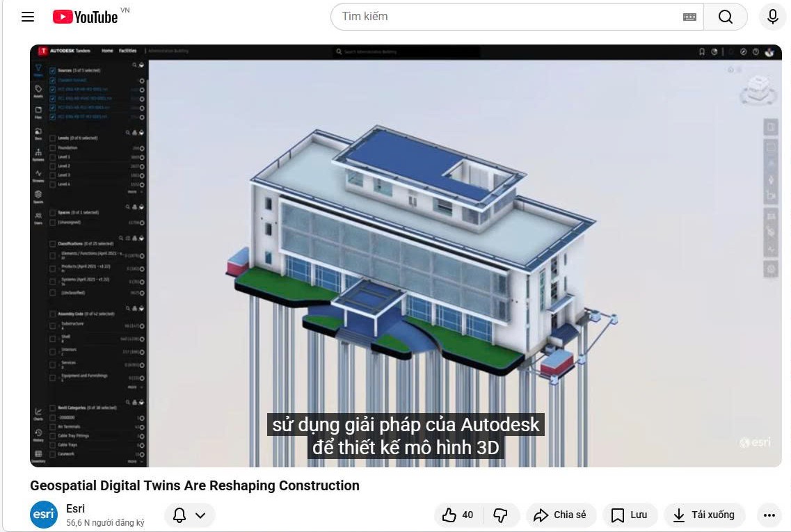
Task: Click the Systems sidebar icon
Action: coord(39,152)
